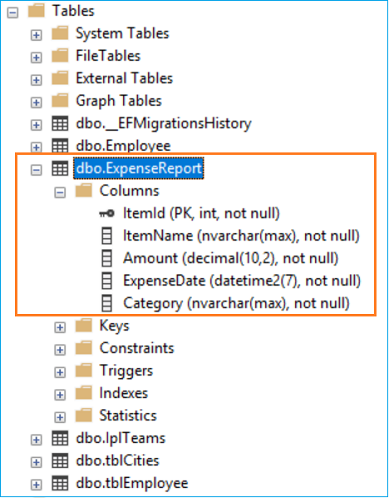The height and width of the screenshot is (498, 389).
Task: Click the column icon next to Amount
Action: (107, 258)
